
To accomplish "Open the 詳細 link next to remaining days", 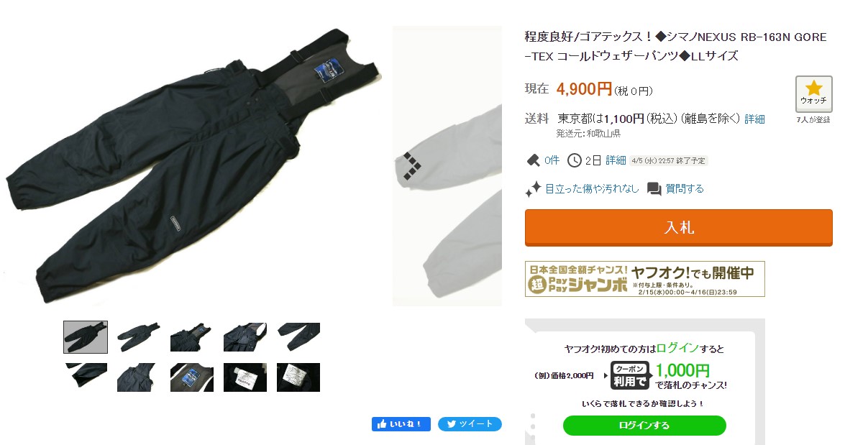I will tap(616, 160).
